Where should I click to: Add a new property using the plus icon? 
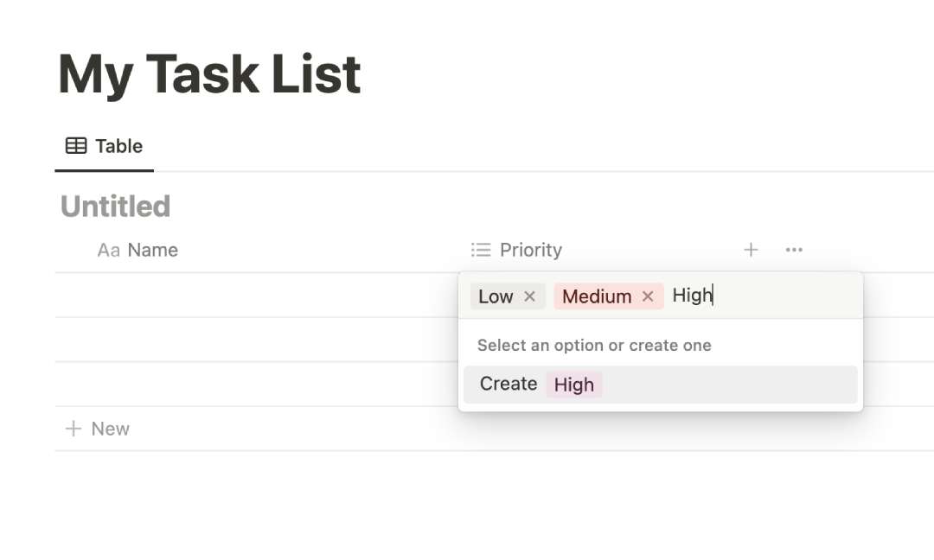point(751,250)
